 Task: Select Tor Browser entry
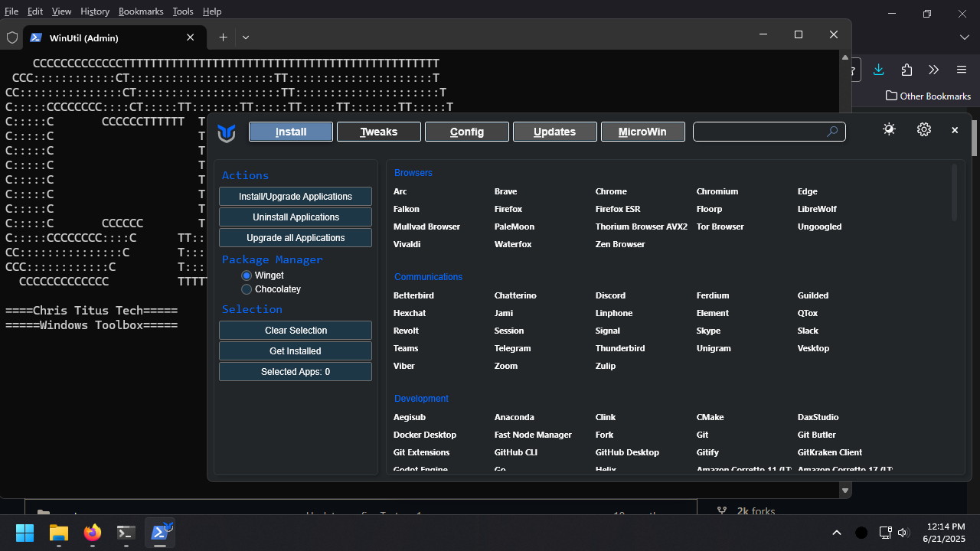(720, 227)
